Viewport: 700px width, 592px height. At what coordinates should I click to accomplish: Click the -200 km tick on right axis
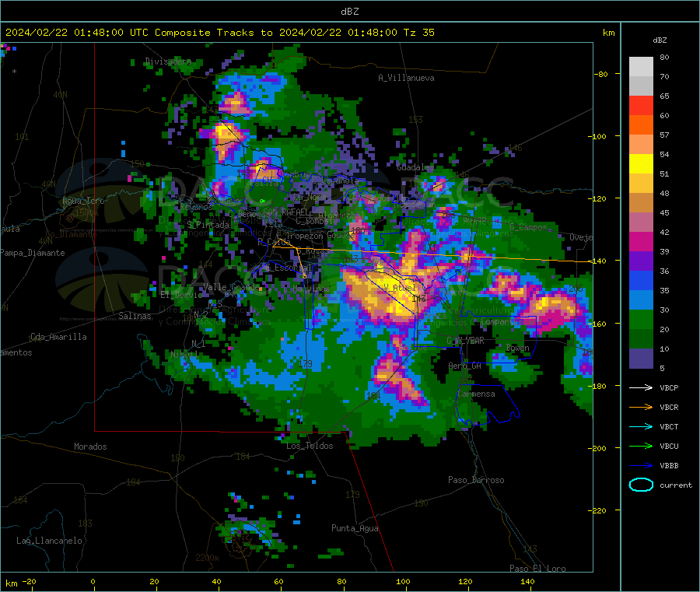[x=598, y=448]
